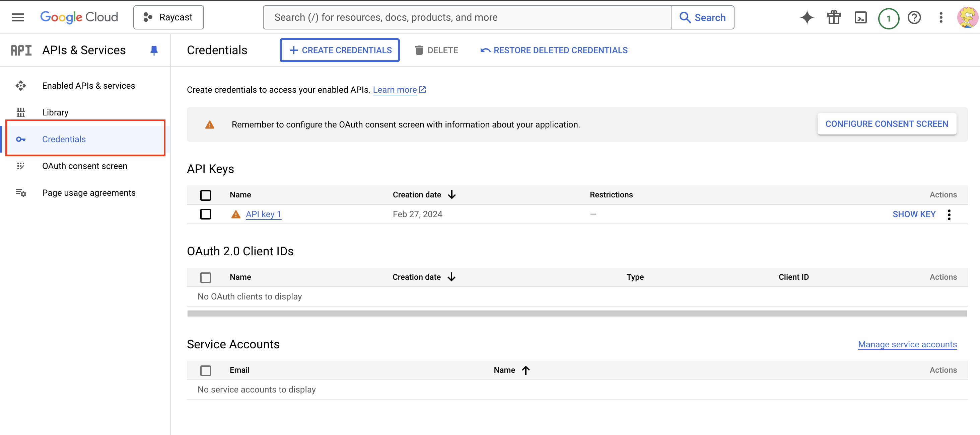Open the Raycast project selector
This screenshot has height=435, width=980.
168,17
